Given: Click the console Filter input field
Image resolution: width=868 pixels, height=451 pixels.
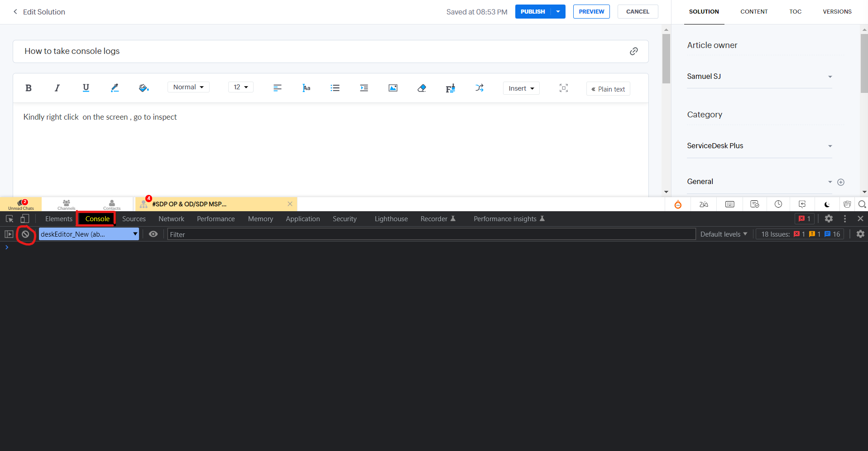Looking at the screenshot, I should [430, 234].
